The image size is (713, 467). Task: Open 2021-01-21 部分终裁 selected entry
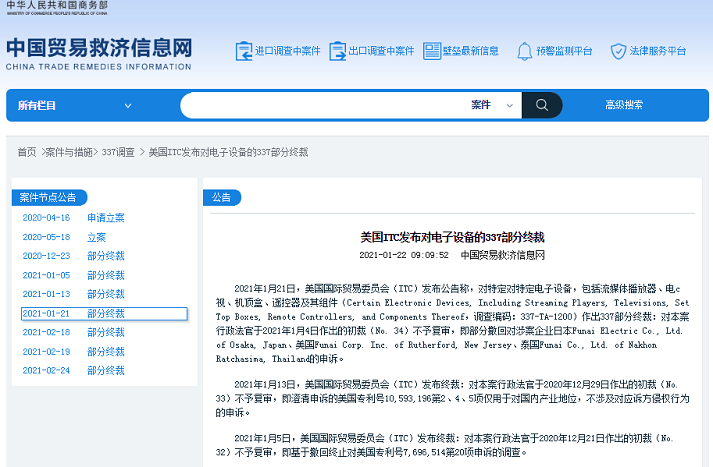104,314
